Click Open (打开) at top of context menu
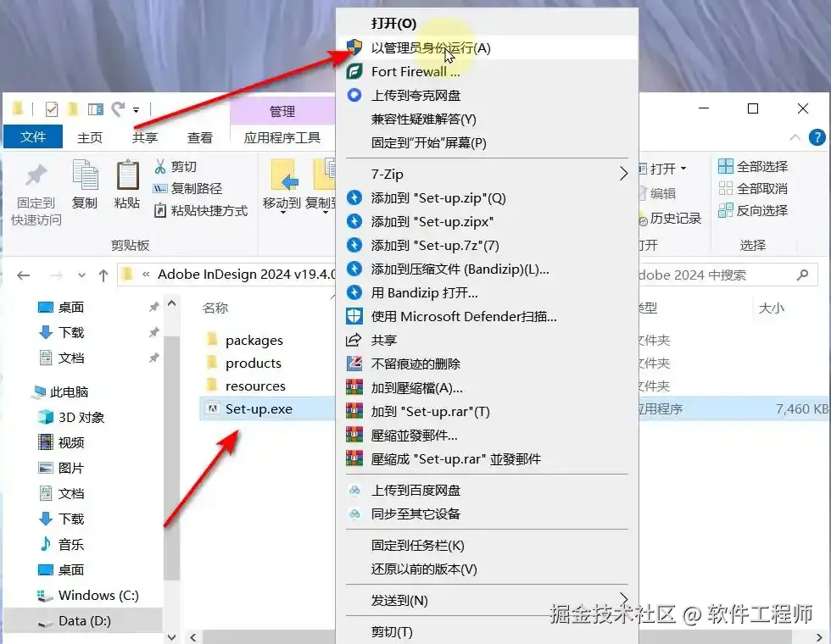 point(393,24)
